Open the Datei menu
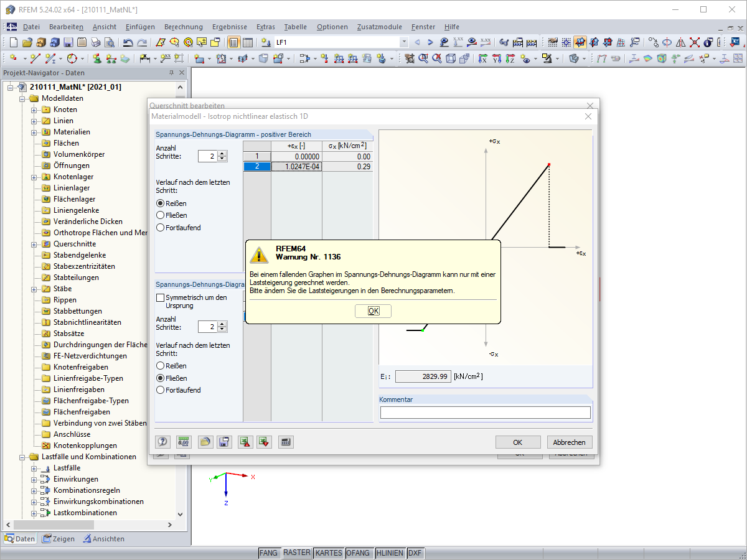 (x=31, y=27)
